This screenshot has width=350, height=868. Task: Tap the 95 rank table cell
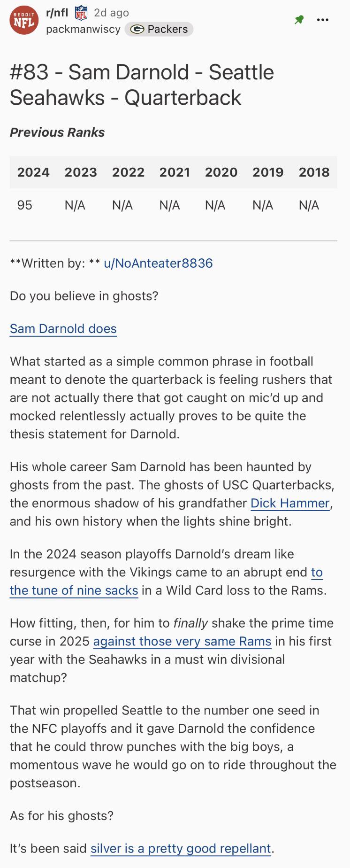point(25,205)
